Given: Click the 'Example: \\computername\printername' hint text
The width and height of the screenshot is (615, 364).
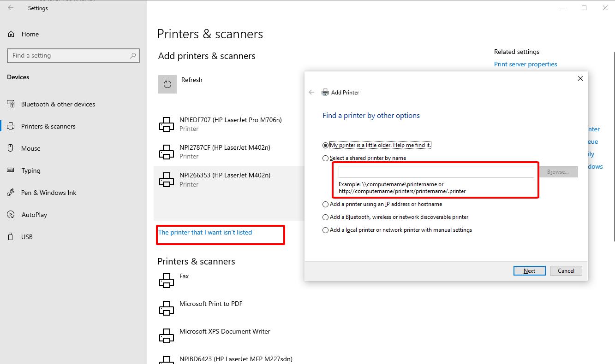Looking at the screenshot, I should click(x=402, y=188).
